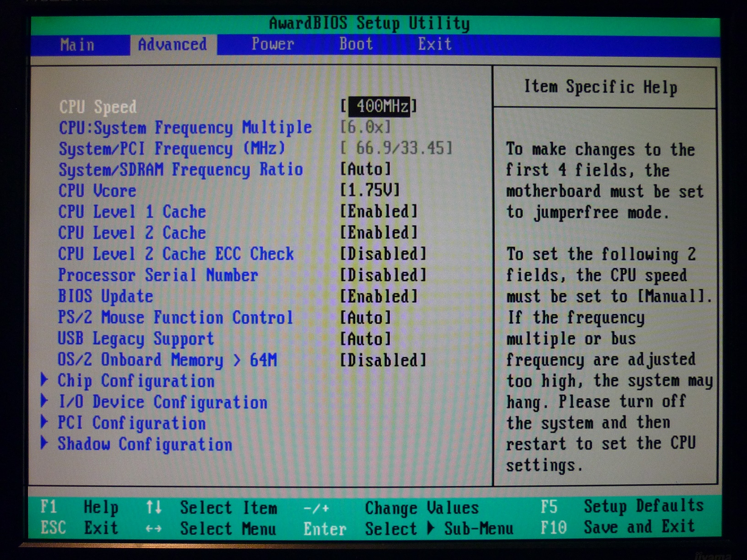The width and height of the screenshot is (747, 560).
Task: Open Shadow Configuration sub-menu
Action: [x=145, y=444]
